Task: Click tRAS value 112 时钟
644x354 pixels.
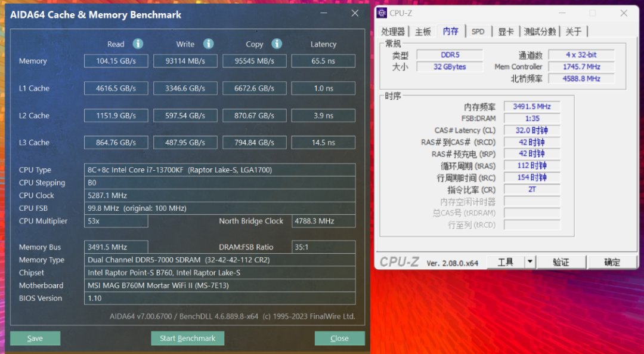Action: (x=532, y=166)
